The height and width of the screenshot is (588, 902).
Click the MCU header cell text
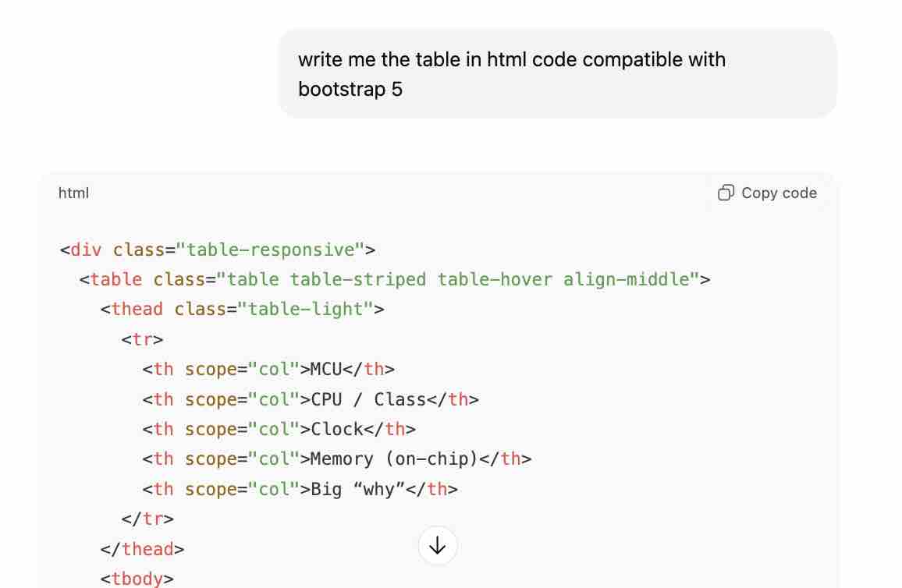[326, 370]
